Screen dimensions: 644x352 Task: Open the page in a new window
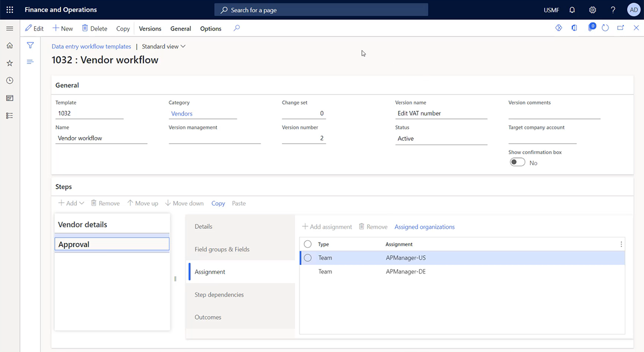point(620,28)
